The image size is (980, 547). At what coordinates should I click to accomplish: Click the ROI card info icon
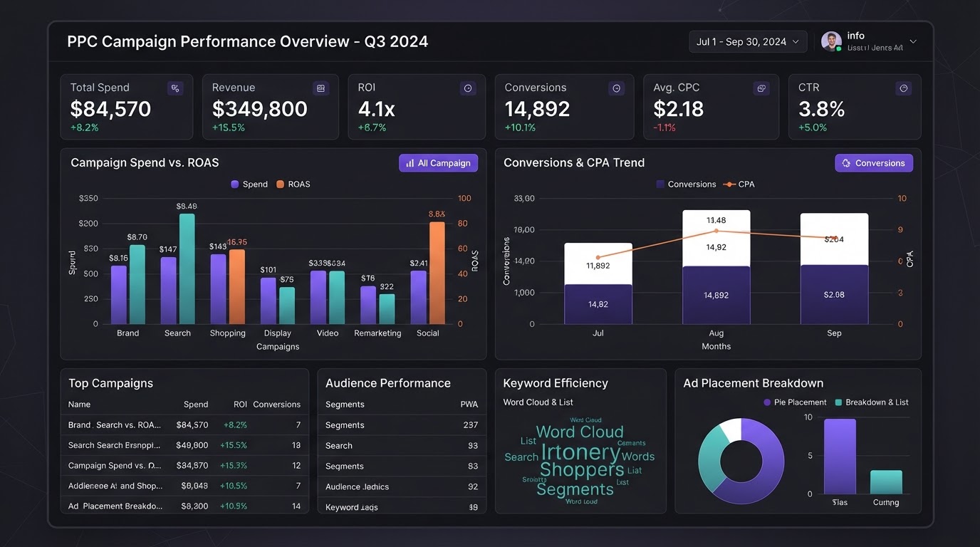tap(468, 88)
